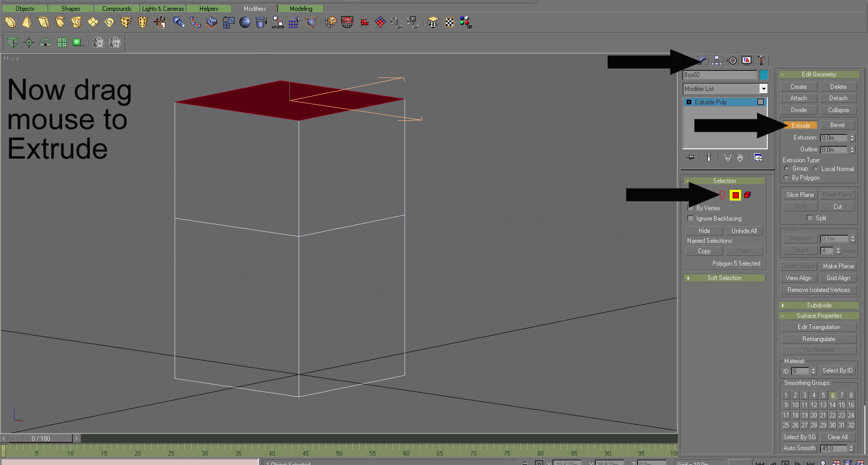Open the Utilities hammer panel icon
This screenshot has height=465, width=868.
pos(761,60)
